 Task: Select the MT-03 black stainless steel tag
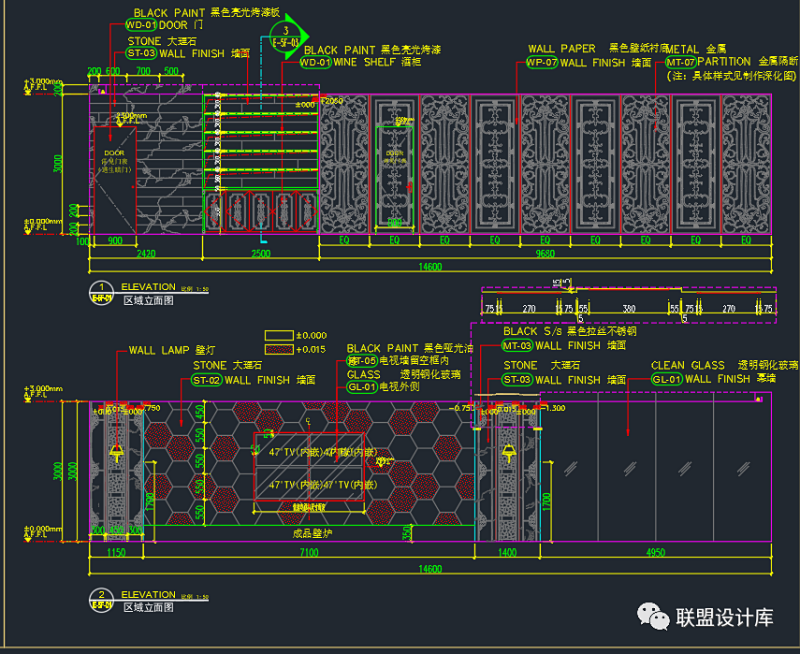coord(518,345)
